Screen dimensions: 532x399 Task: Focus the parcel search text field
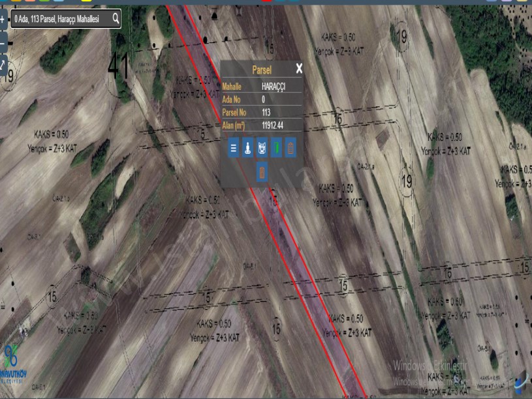(59, 20)
